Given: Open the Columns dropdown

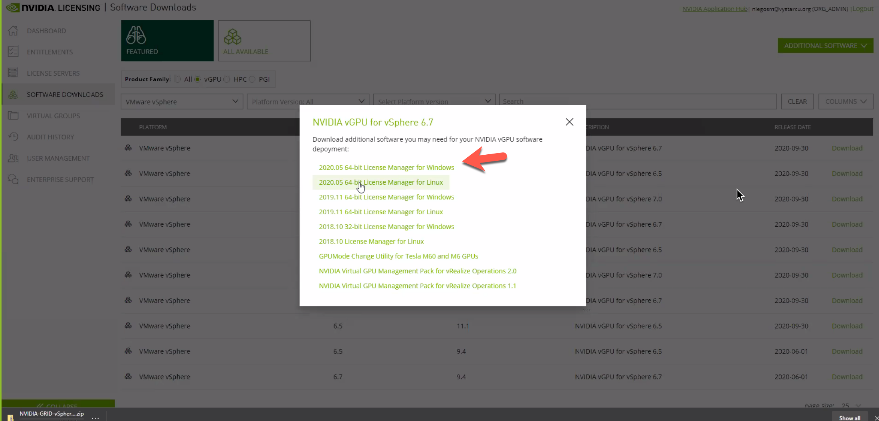Looking at the screenshot, I should (x=845, y=101).
